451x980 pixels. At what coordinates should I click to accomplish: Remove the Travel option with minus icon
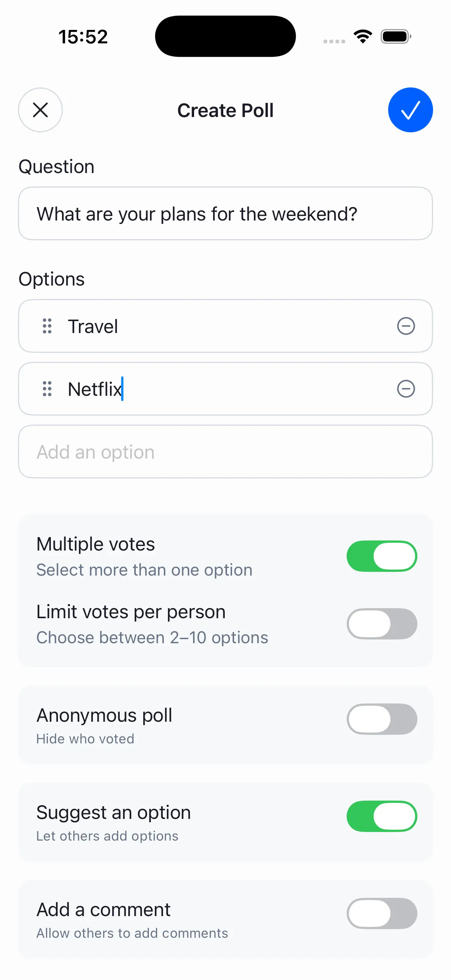(x=406, y=326)
